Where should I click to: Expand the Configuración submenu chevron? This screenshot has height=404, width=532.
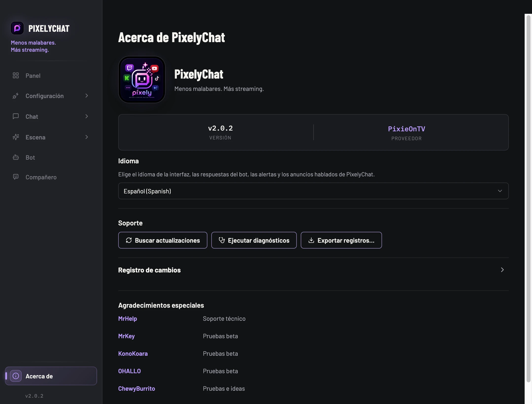pyautogui.click(x=86, y=96)
